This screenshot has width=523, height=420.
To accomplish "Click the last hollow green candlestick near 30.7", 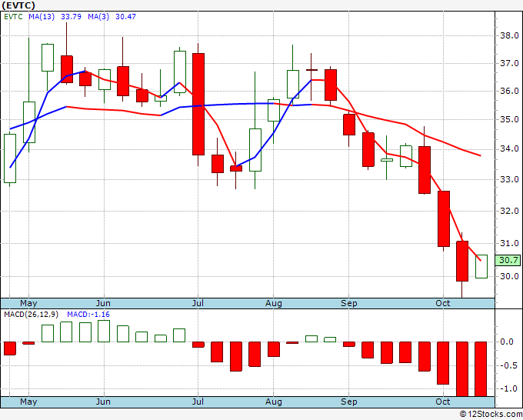I will pos(481,266).
